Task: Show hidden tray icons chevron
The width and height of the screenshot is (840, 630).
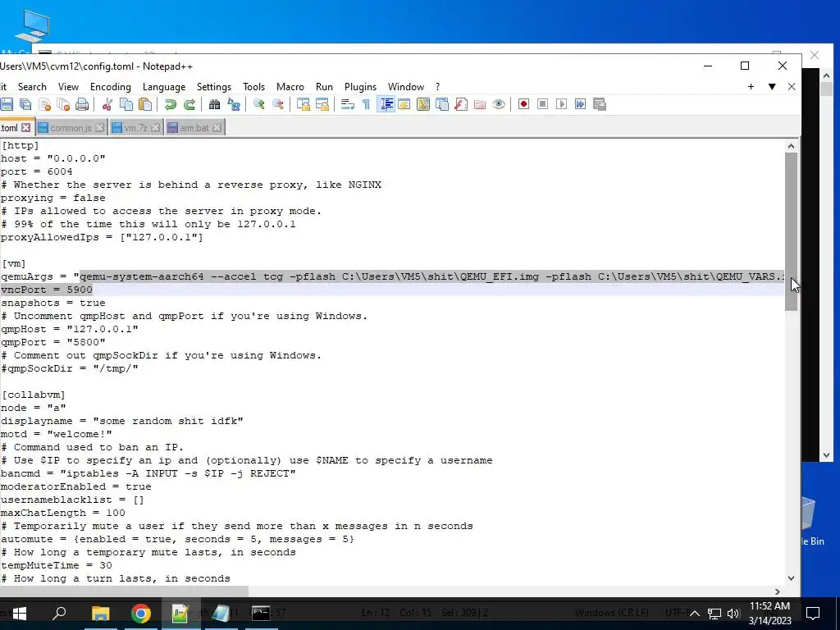Action: coord(694,614)
